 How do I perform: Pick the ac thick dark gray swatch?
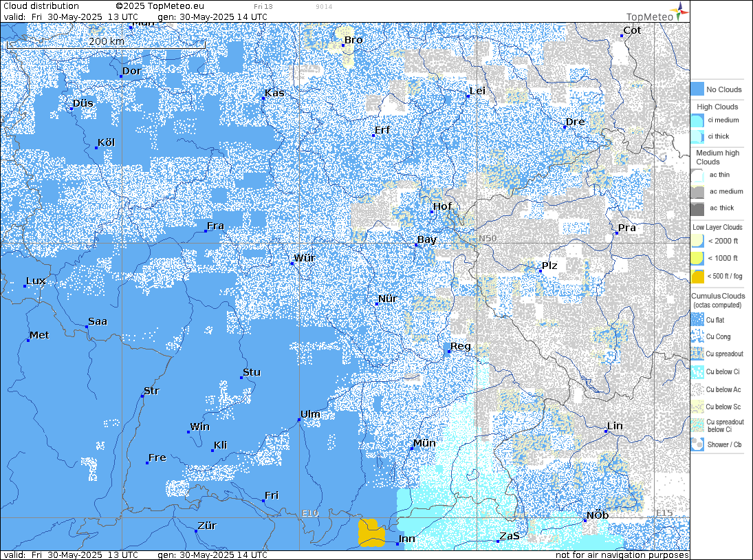coord(697,208)
